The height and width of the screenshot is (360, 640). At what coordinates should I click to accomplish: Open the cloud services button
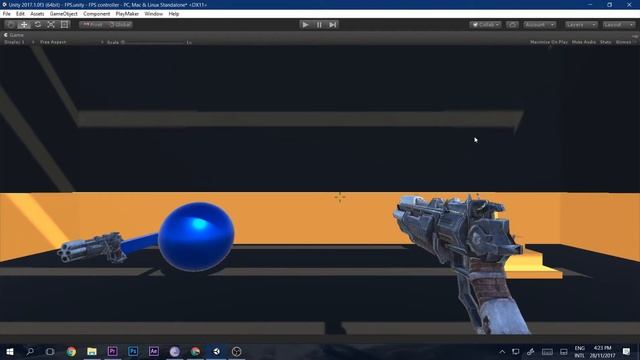(x=512, y=24)
